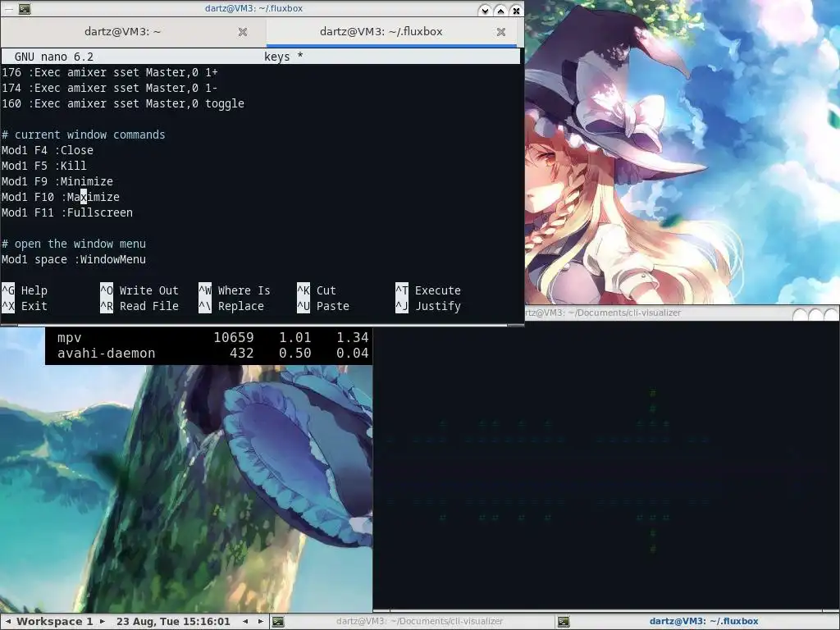Click the '^R Read File' nano shortcut
This screenshot has width=840, height=630.
coord(139,306)
